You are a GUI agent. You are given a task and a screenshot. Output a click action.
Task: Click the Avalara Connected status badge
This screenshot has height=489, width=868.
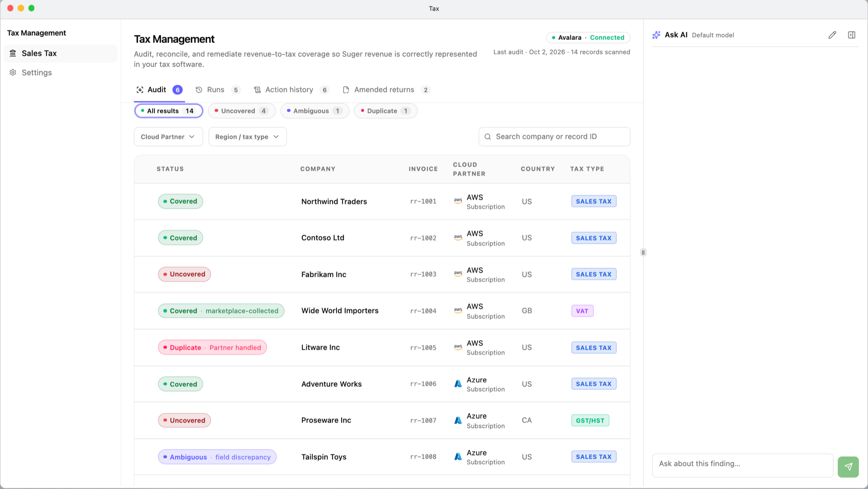[x=588, y=37]
